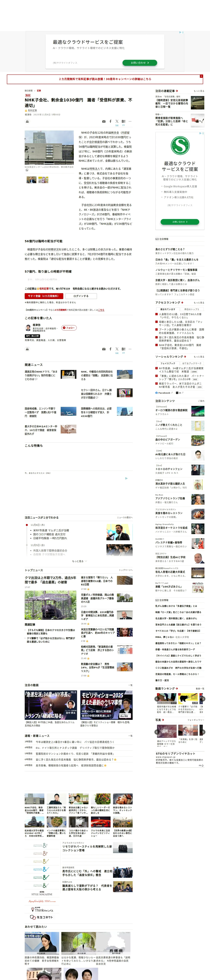Click the red arrow beside 注目の連載記事
This screenshot has height=980, width=210.
point(177,91)
